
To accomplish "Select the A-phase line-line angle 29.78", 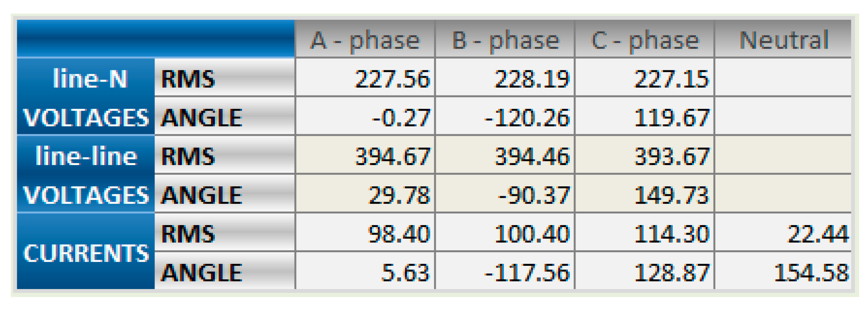I will click(x=399, y=195).
